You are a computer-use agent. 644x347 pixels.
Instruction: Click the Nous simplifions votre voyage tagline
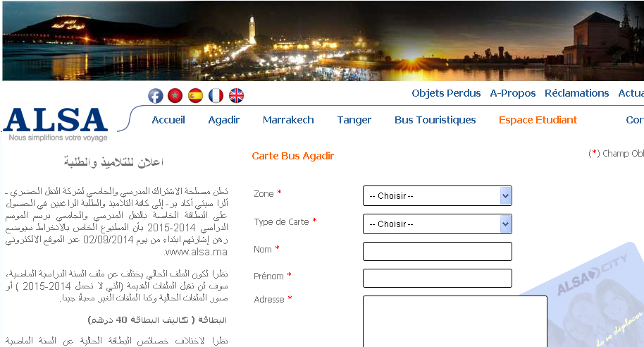(58, 138)
